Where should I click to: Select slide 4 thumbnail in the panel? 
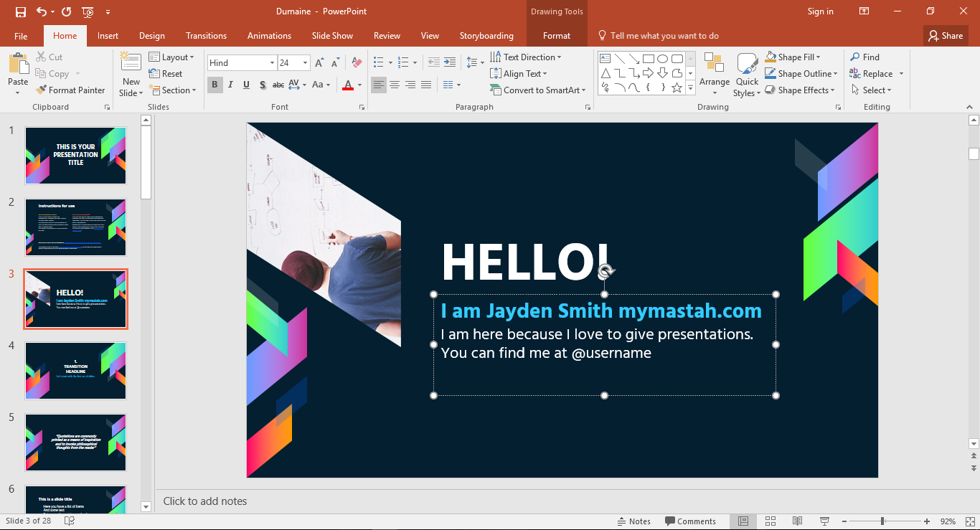pyautogui.click(x=75, y=370)
